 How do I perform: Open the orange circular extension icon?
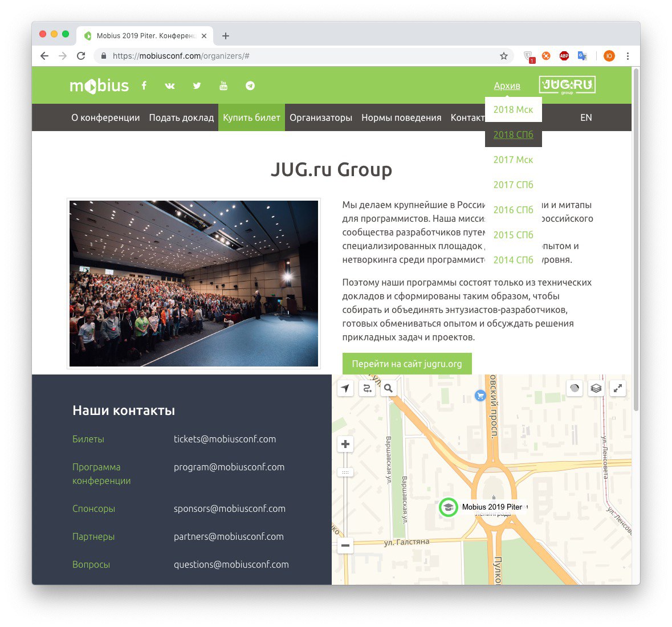[546, 56]
